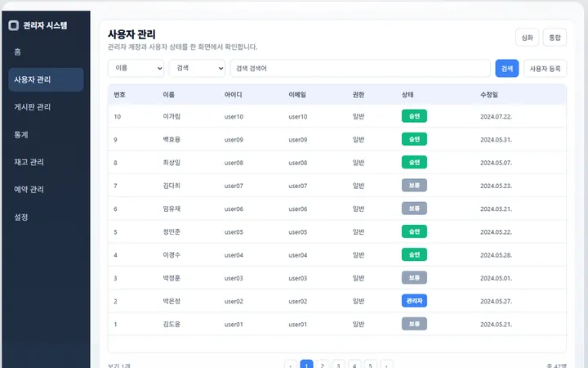Click the 승인 badge in the user05 row

(414, 231)
